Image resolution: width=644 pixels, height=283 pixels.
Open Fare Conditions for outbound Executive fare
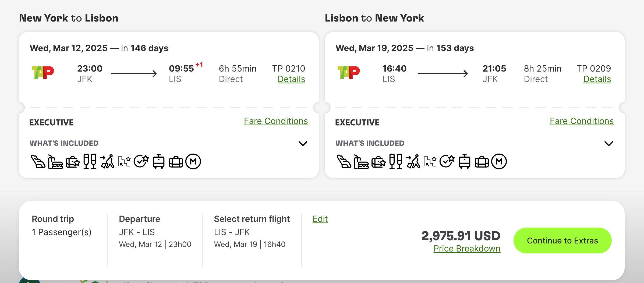(x=276, y=121)
